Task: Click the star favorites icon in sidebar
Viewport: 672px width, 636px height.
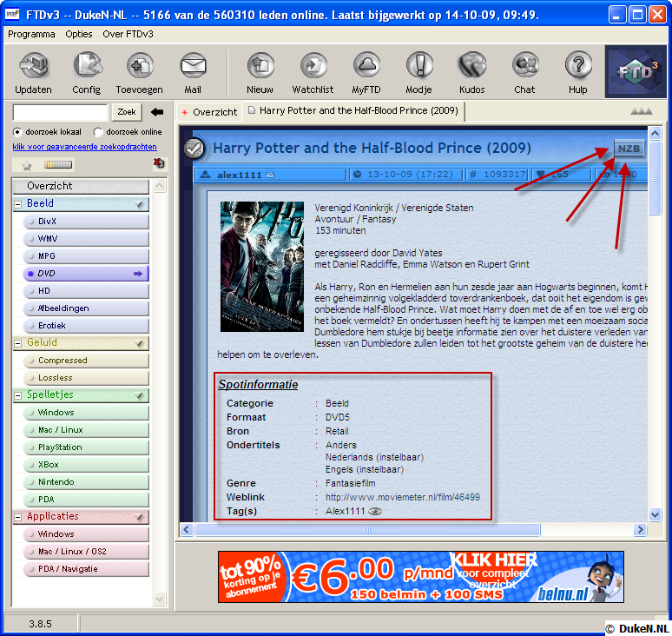Action: tap(27, 165)
